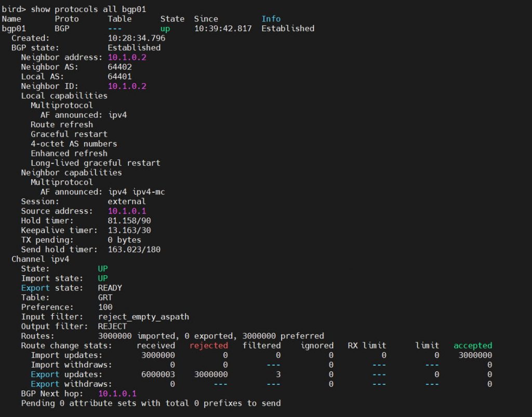Click the Export updates rejected value 3000000

(211, 374)
